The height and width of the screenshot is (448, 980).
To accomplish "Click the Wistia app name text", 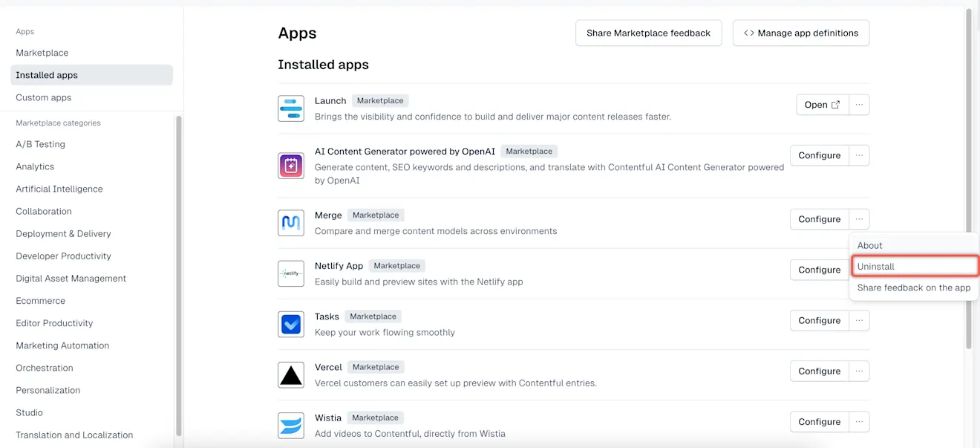I will pos(328,418).
